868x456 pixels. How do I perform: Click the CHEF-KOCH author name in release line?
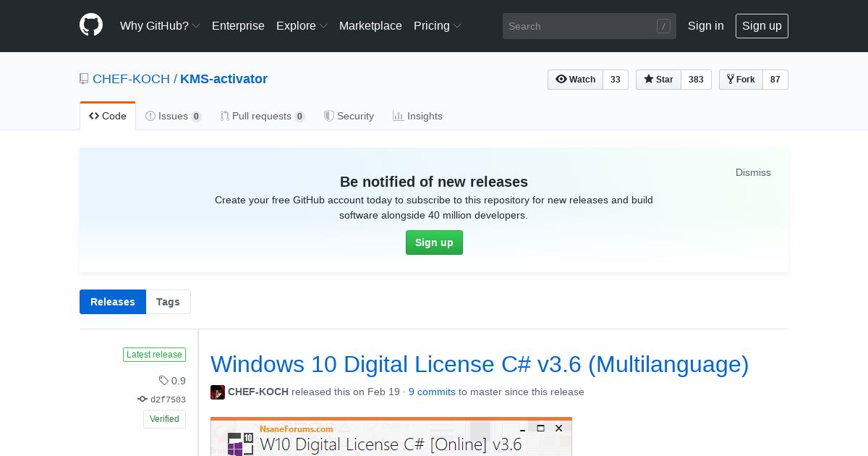258,392
